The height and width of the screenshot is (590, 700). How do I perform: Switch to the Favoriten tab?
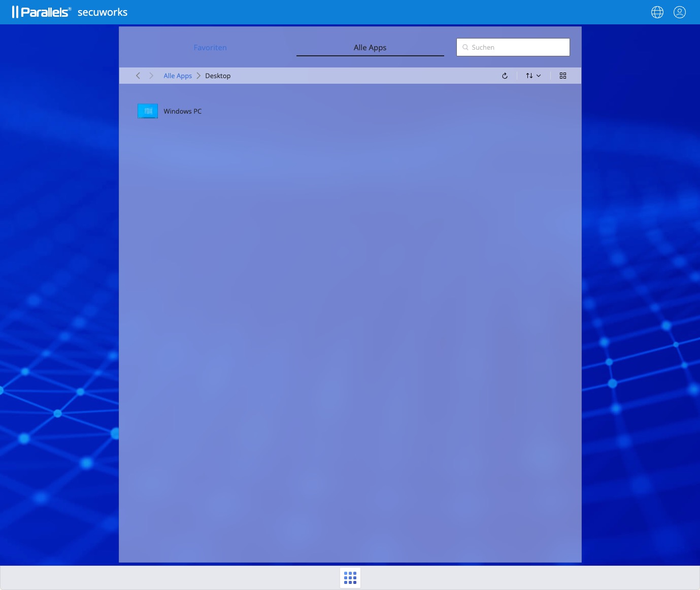coord(210,47)
